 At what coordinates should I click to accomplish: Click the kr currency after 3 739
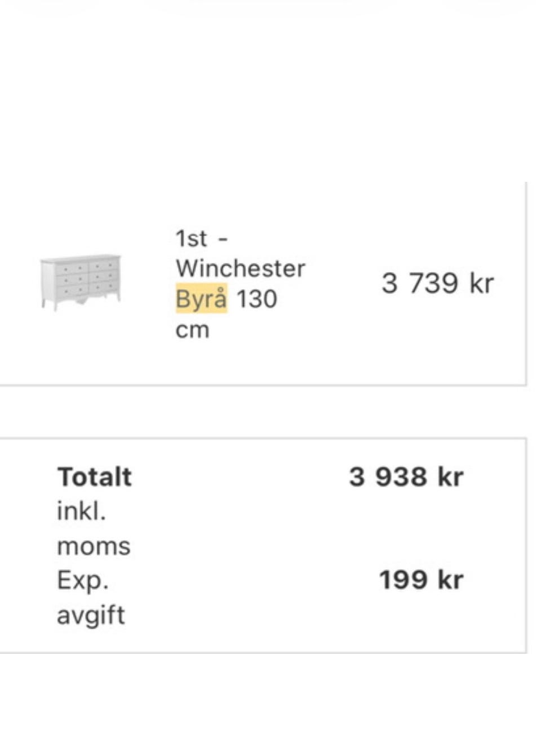[x=481, y=283]
